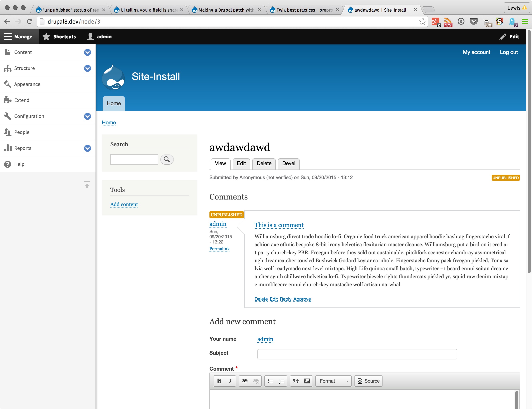The height and width of the screenshot is (409, 532).
Task: Expand the Content menu chevron
Action: tap(87, 52)
